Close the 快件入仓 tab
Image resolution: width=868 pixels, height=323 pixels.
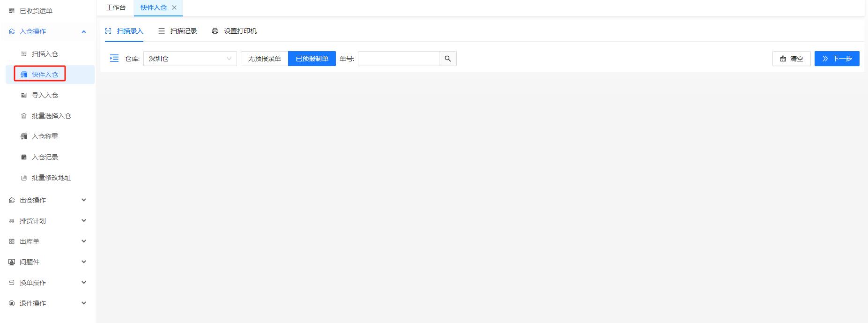click(174, 8)
